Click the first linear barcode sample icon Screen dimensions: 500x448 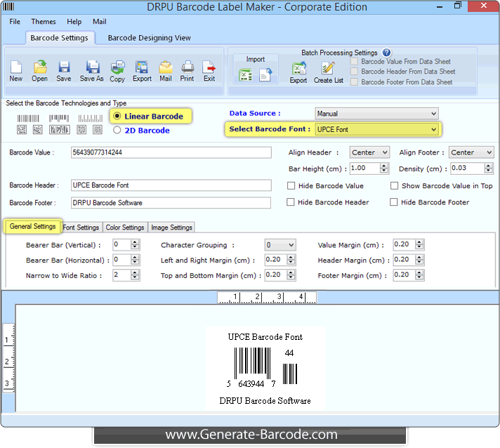(x=28, y=119)
